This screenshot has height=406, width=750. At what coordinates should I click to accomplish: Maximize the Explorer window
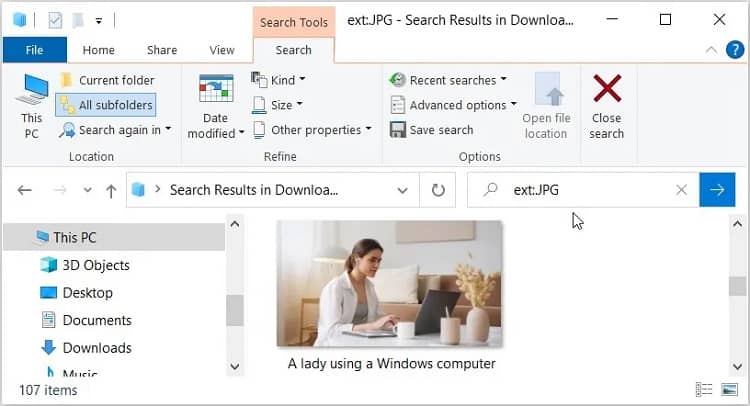[665, 20]
